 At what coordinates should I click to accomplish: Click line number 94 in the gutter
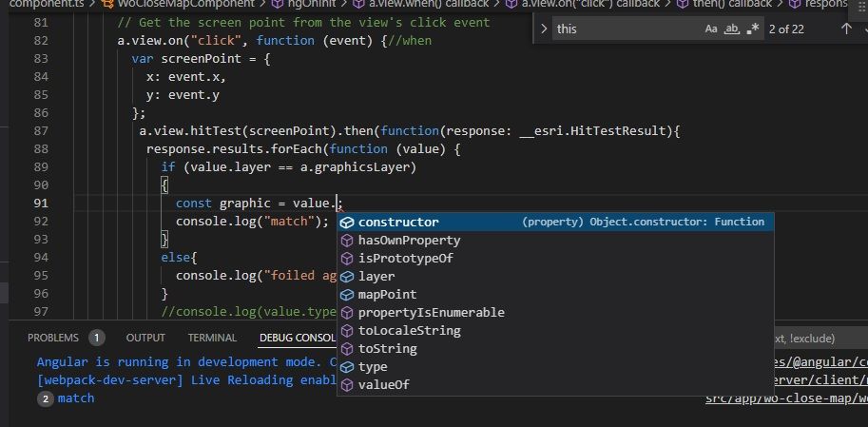pos(41,258)
